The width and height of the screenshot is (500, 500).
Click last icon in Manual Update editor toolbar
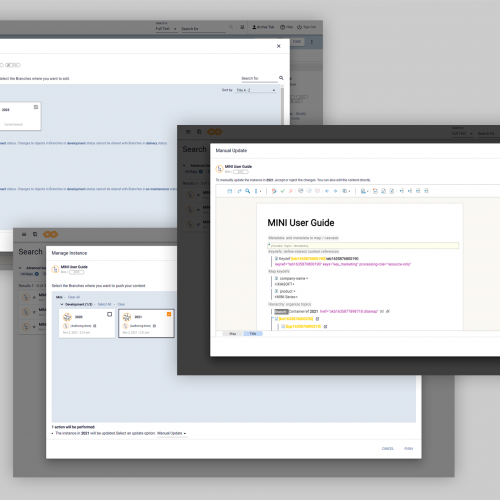(x=426, y=191)
